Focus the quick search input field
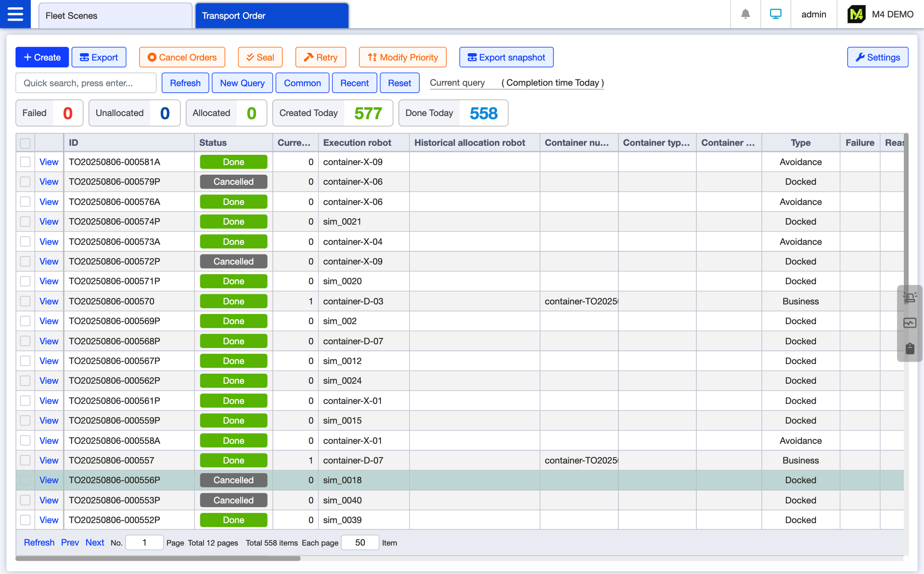The height and width of the screenshot is (574, 924). click(86, 83)
